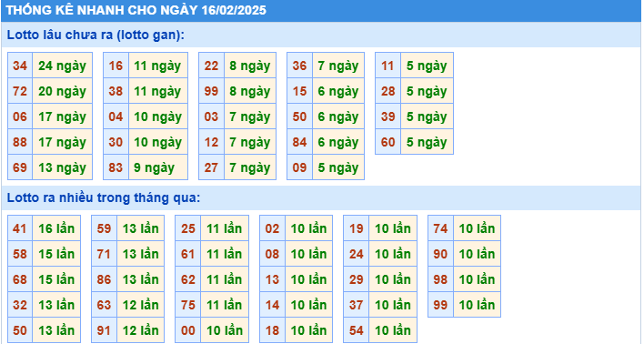Click number 74 in the frequent lotto table
644x344 pixels.
pos(440,228)
